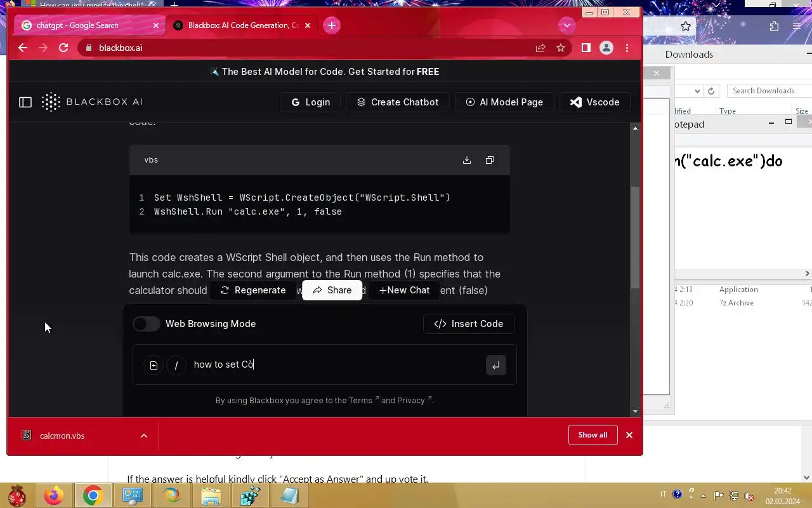Open the Privacy link

click(414, 400)
